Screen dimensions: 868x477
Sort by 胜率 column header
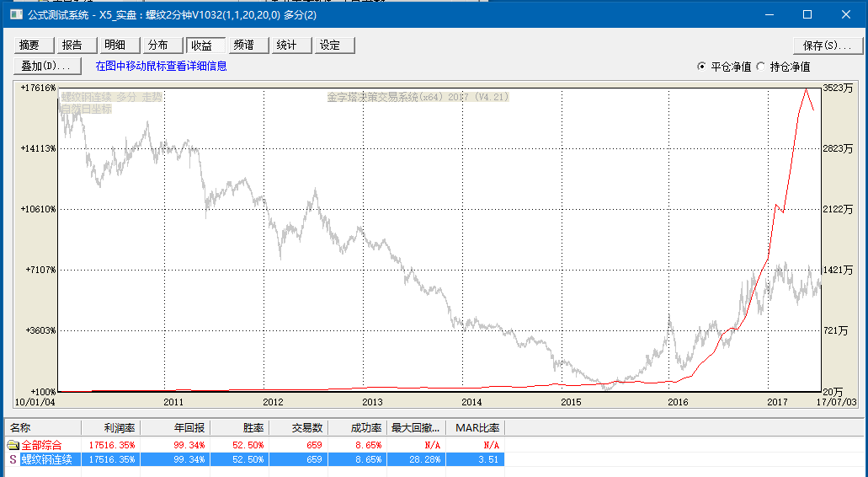240,427
